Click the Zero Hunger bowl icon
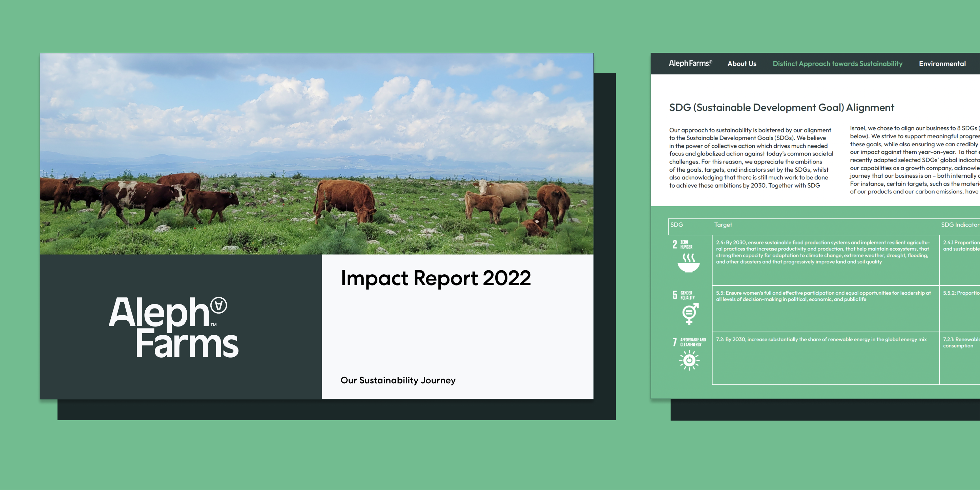980x490 pixels. tap(689, 263)
